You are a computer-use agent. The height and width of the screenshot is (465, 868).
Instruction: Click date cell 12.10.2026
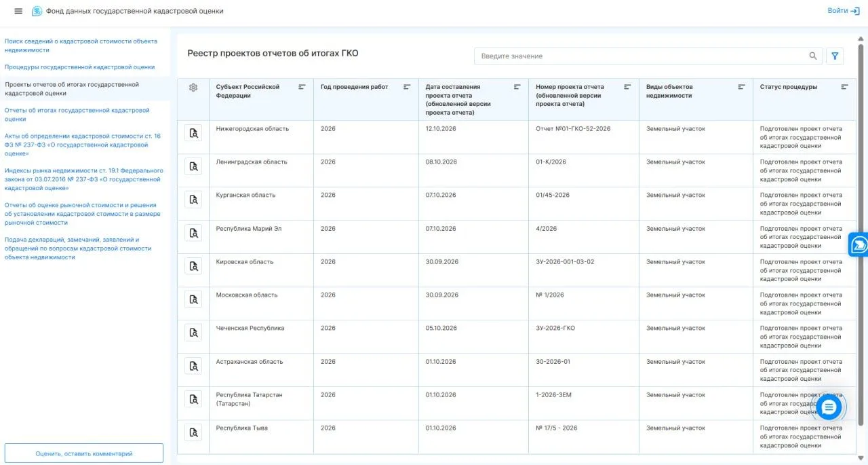coord(441,129)
